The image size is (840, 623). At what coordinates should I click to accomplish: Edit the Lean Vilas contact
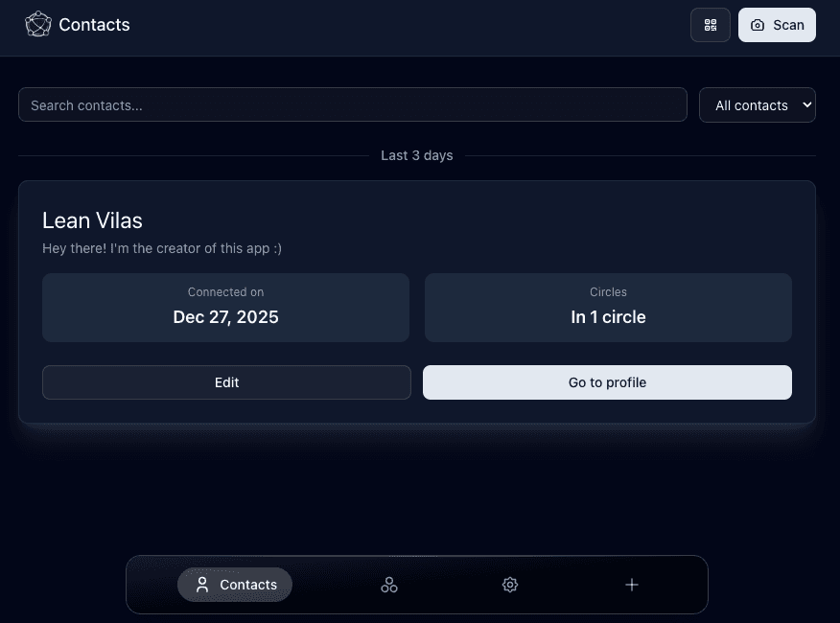pyautogui.click(x=226, y=382)
